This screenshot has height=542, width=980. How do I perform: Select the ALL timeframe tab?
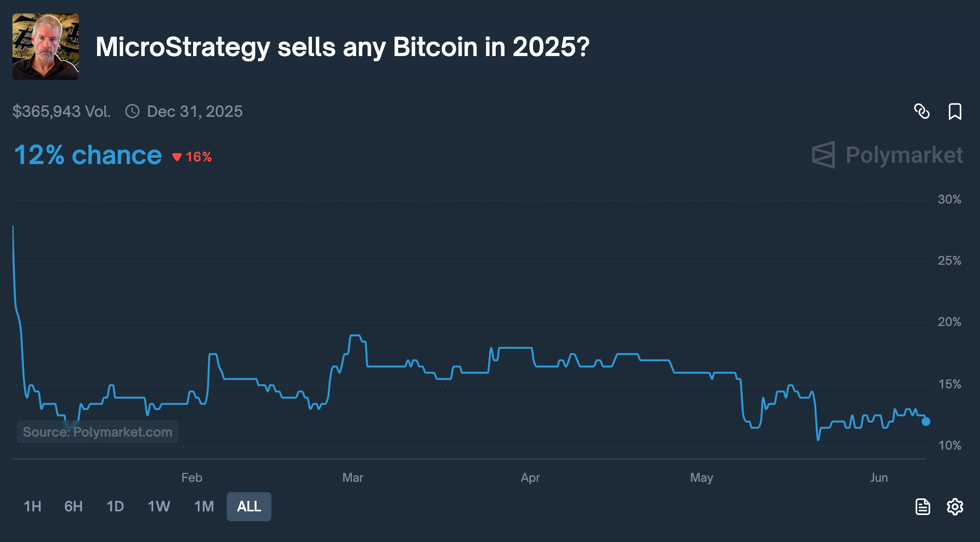(249, 506)
